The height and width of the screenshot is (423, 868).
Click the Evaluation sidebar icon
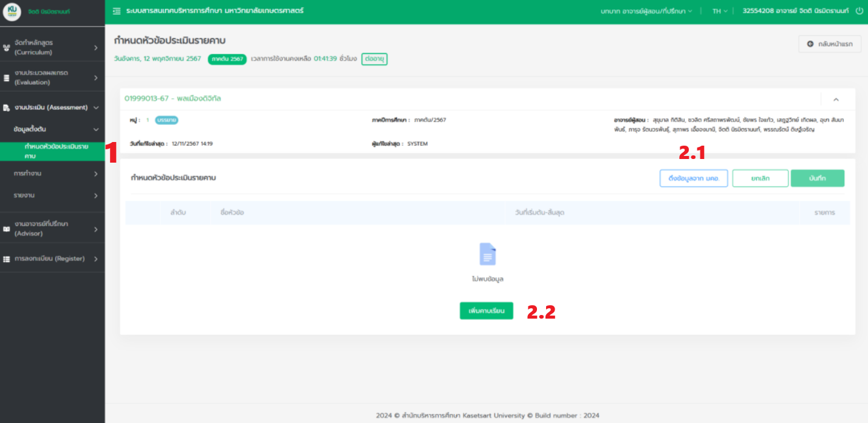7,78
